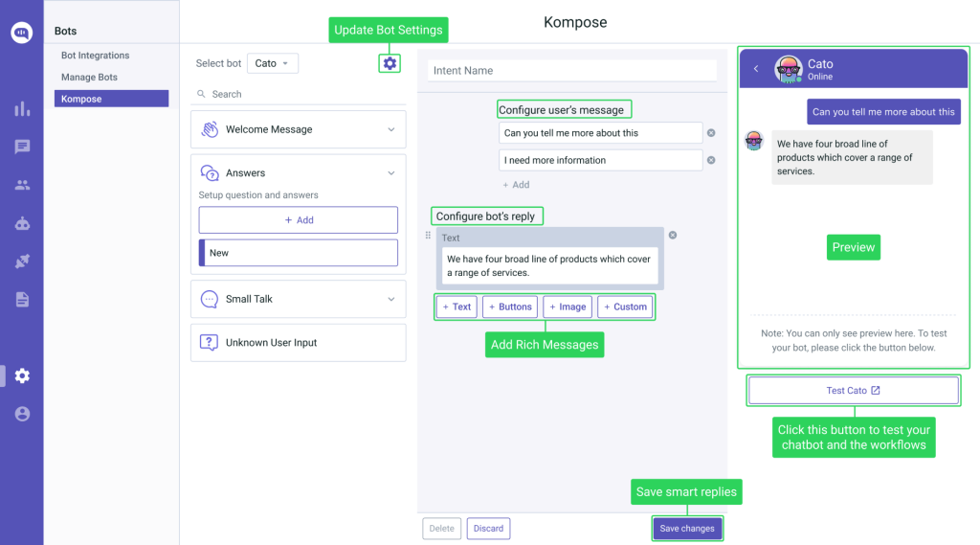Open the bot settings gear icon

390,63
